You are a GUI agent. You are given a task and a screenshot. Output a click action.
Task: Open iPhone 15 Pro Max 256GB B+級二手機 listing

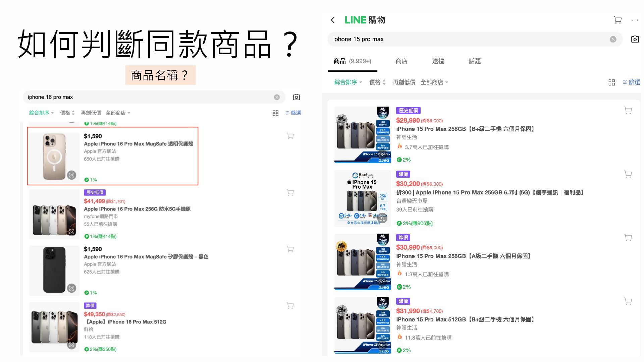pyautogui.click(x=466, y=129)
